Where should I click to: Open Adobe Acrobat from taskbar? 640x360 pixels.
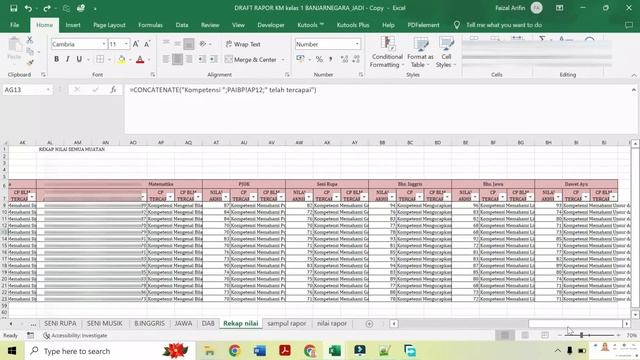[x=285, y=351]
